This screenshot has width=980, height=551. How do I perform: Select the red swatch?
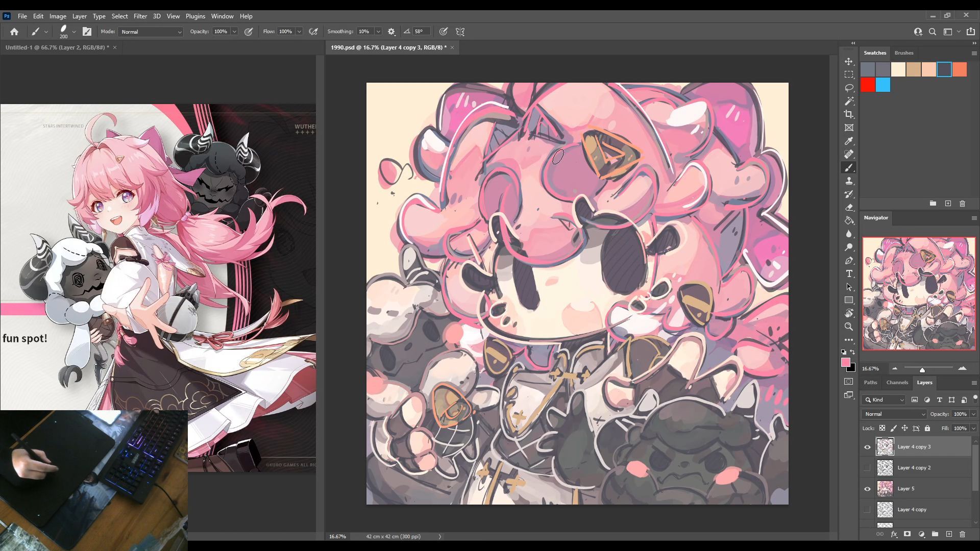(868, 85)
